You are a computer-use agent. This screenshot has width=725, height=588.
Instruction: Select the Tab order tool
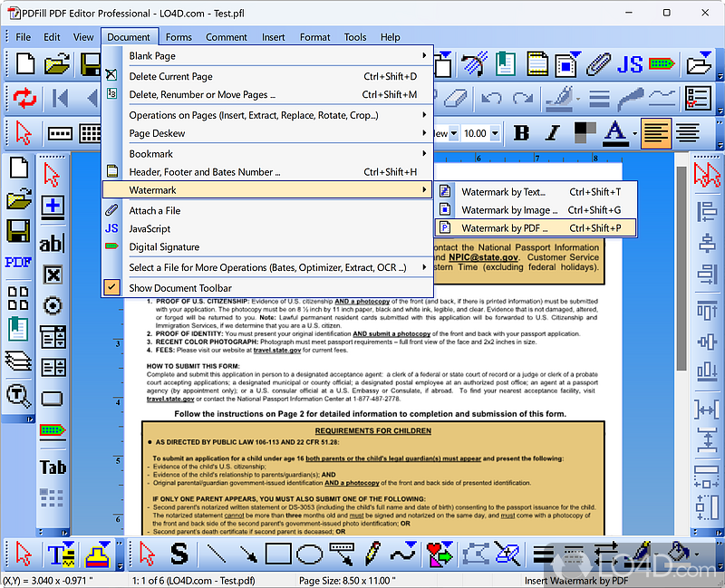[x=53, y=467]
